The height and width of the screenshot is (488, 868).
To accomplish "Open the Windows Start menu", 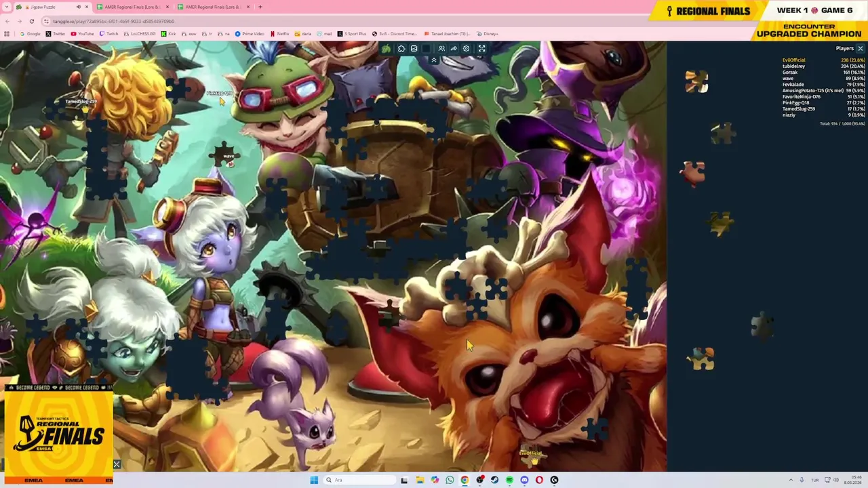I will coord(314,480).
